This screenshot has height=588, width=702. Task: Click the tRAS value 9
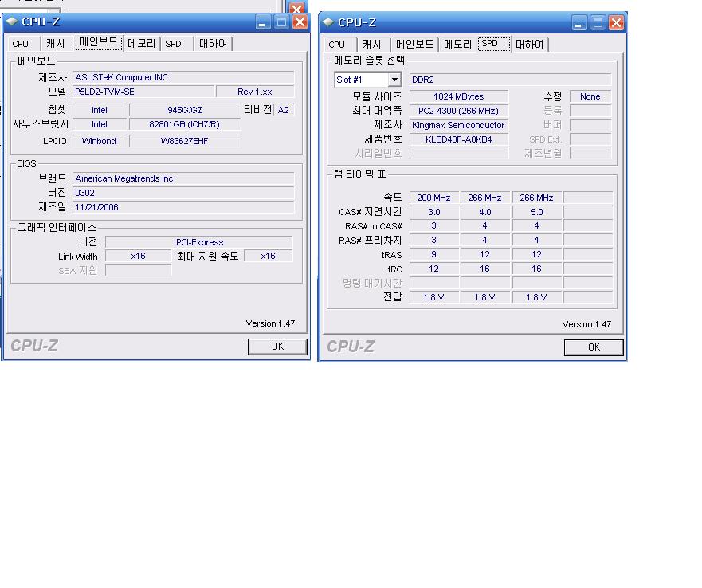tap(433, 255)
